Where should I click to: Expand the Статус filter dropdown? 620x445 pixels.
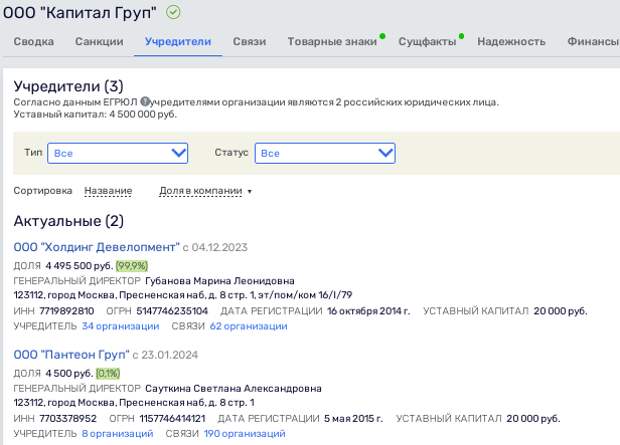[x=325, y=153]
